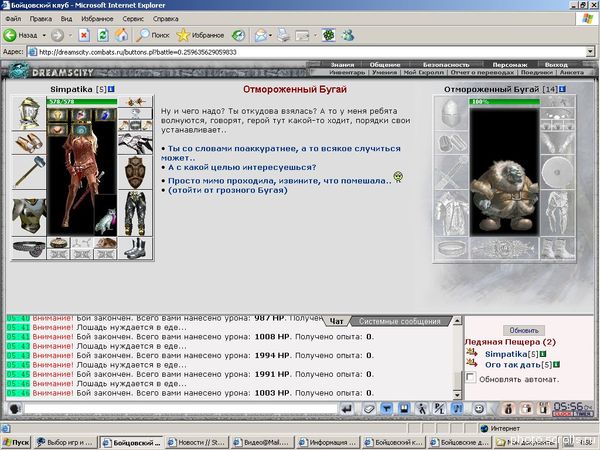
Task: Open the Общение game menu
Action: [x=385, y=65]
